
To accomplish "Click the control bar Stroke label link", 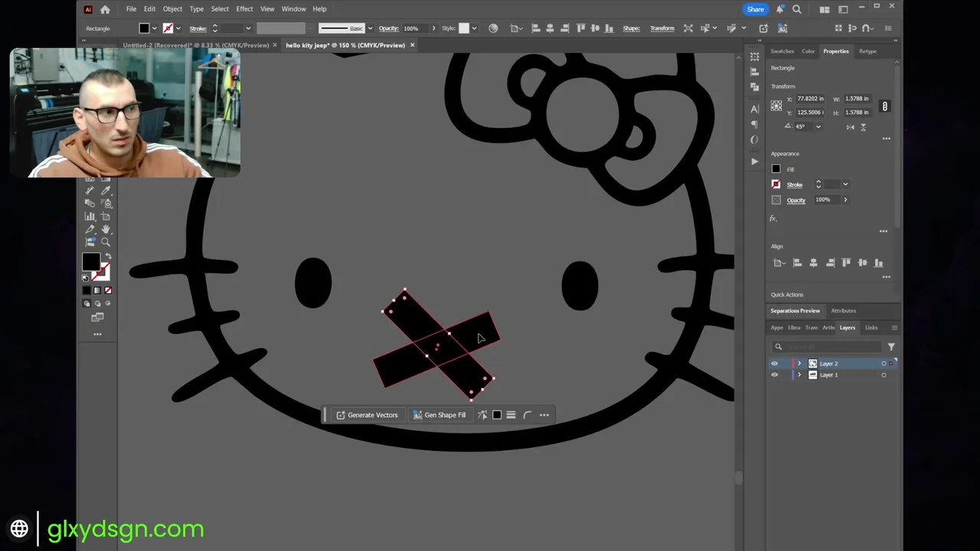I will pyautogui.click(x=198, y=28).
